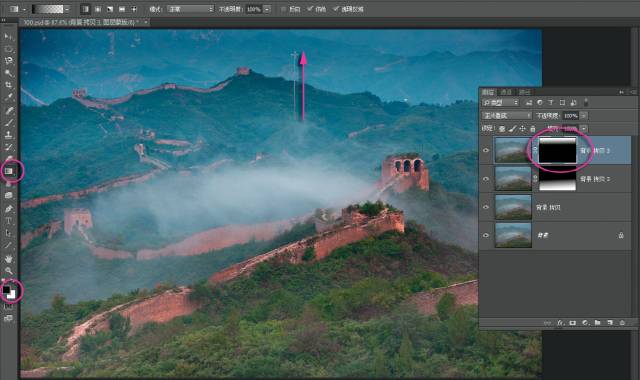Choose angle gradient style
The width and height of the screenshot is (640, 380).
110,9
